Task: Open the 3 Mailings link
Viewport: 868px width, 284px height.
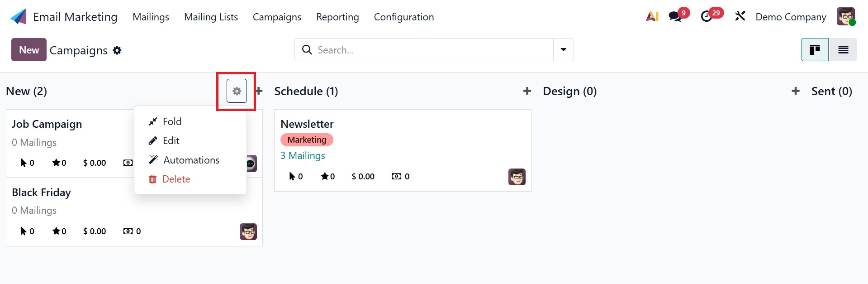Action: point(303,155)
